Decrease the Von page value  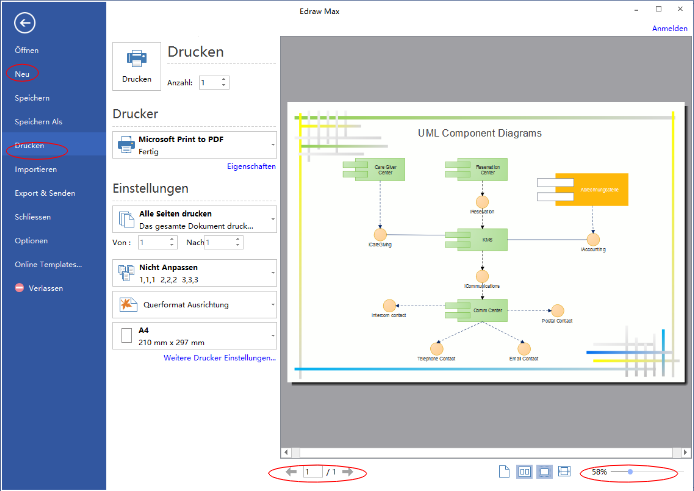(172, 245)
